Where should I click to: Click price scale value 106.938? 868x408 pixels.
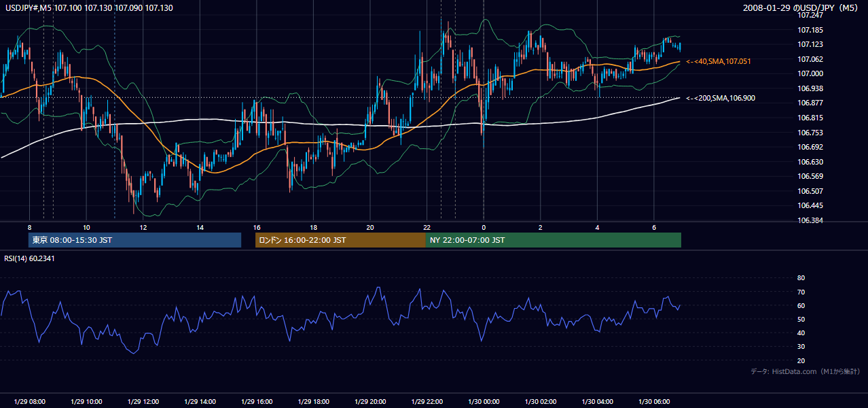pyautogui.click(x=810, y=88)
